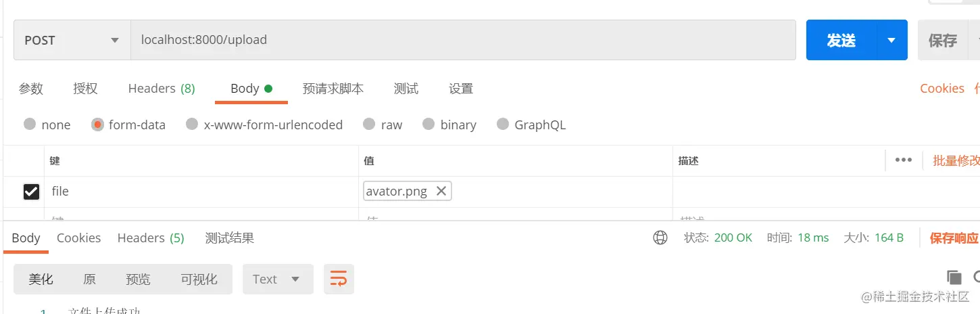
Task: Open the Text format dropdown
Action: pyautogui.click(x=277, y=279)
